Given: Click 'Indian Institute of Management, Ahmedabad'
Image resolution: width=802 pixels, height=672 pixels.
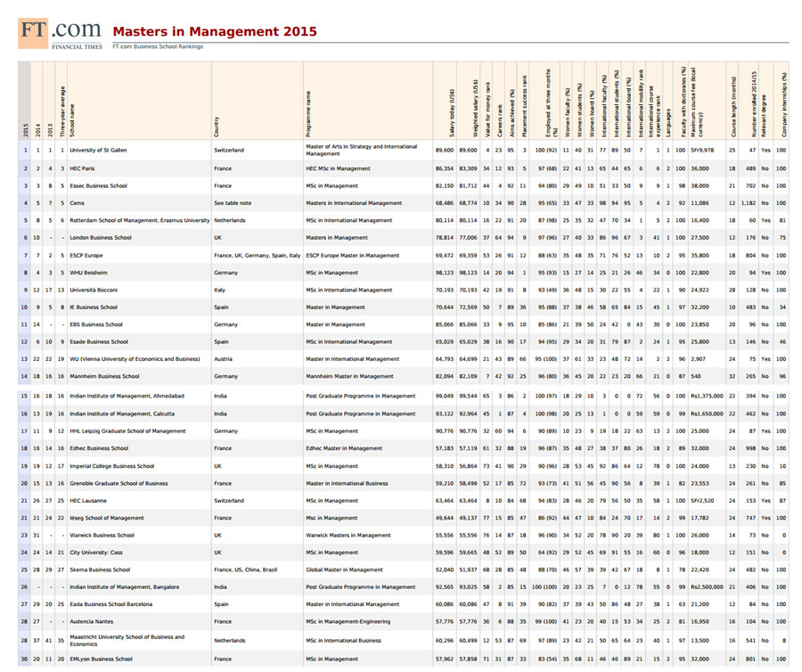Looking at the screenshot, I should click(127, 397).
